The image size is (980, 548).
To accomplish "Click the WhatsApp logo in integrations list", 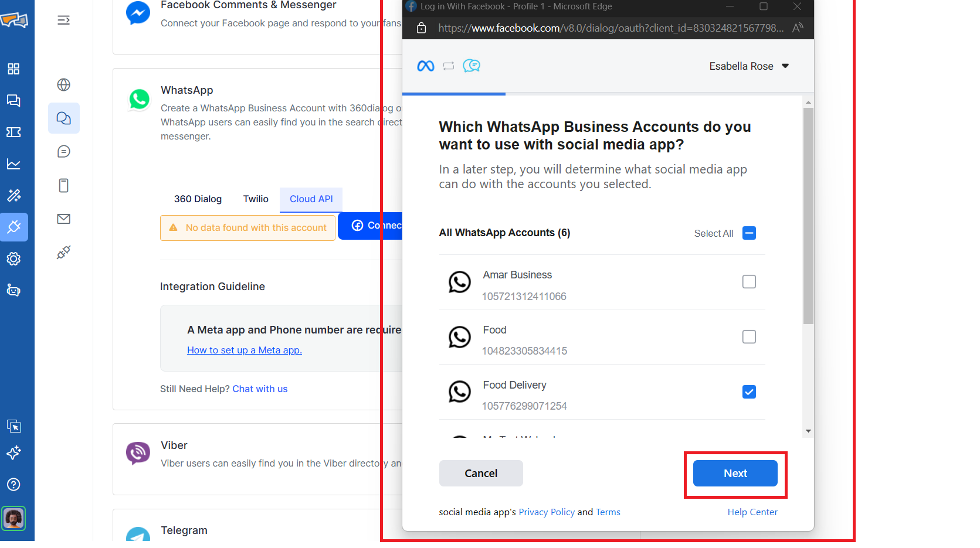I will coord(140,99).
